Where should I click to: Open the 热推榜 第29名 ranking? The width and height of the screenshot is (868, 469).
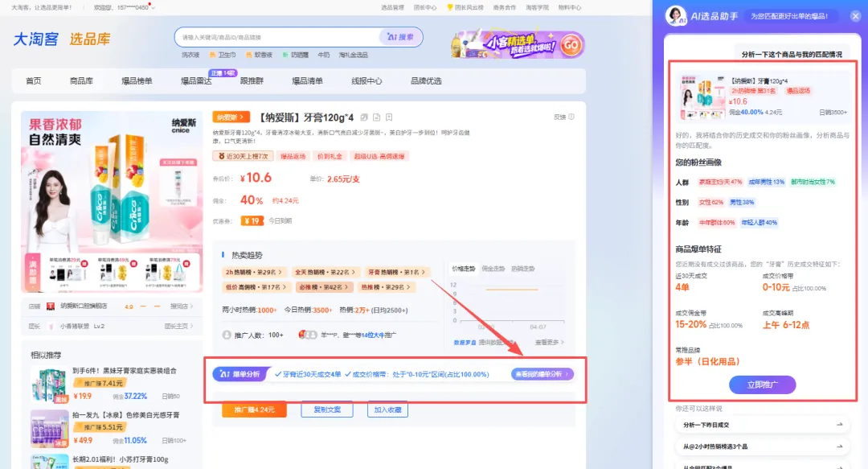tap(385, 287)
